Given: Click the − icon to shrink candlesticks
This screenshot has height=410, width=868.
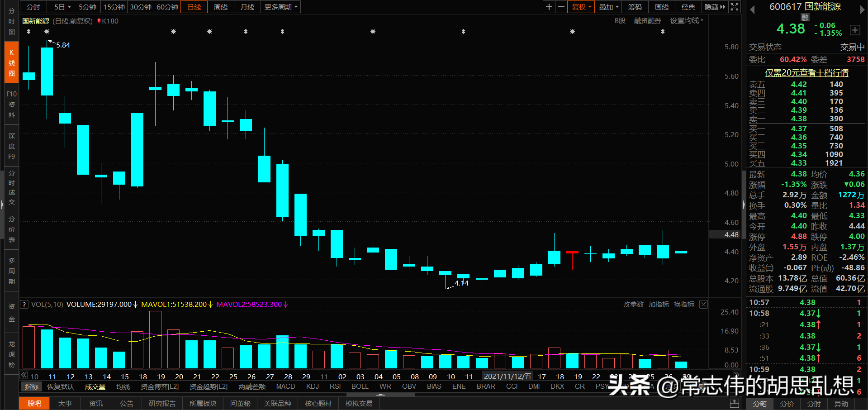Looking at the screenshot, I should [x=560, y=7].
